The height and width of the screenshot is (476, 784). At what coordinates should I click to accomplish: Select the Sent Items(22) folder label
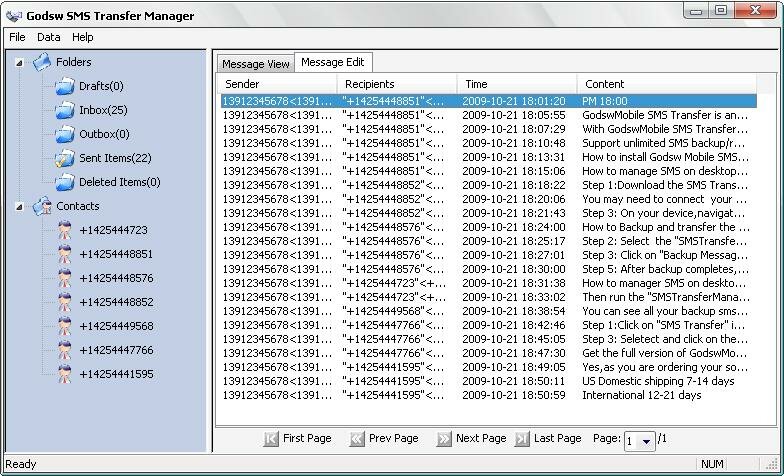coord(115,158)
